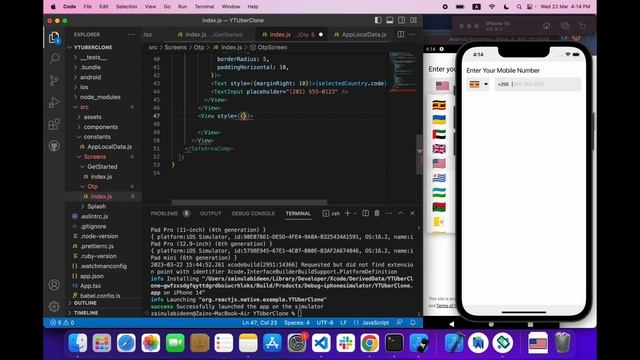This screenshot has height=360, width=640.
Task: Open notifications bell in the status bar
Action: [x=413, y=322]
